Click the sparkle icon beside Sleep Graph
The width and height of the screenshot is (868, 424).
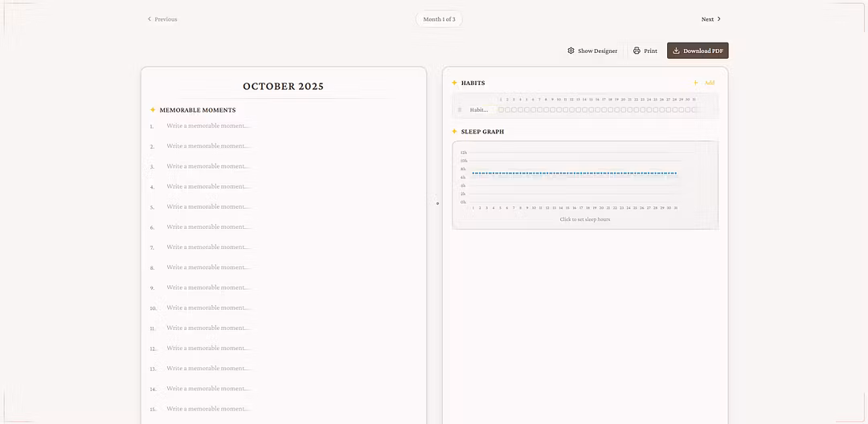(455, 131)
